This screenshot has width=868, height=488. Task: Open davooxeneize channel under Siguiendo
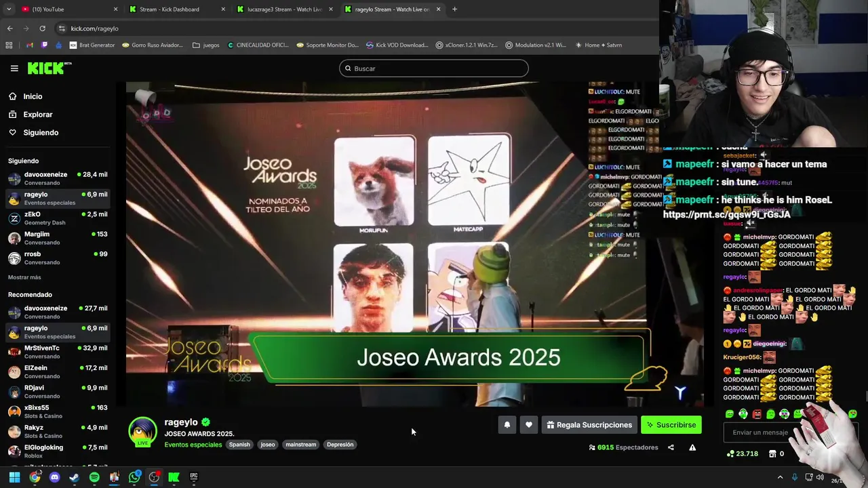pyautogui.click(x=58, y=178)
